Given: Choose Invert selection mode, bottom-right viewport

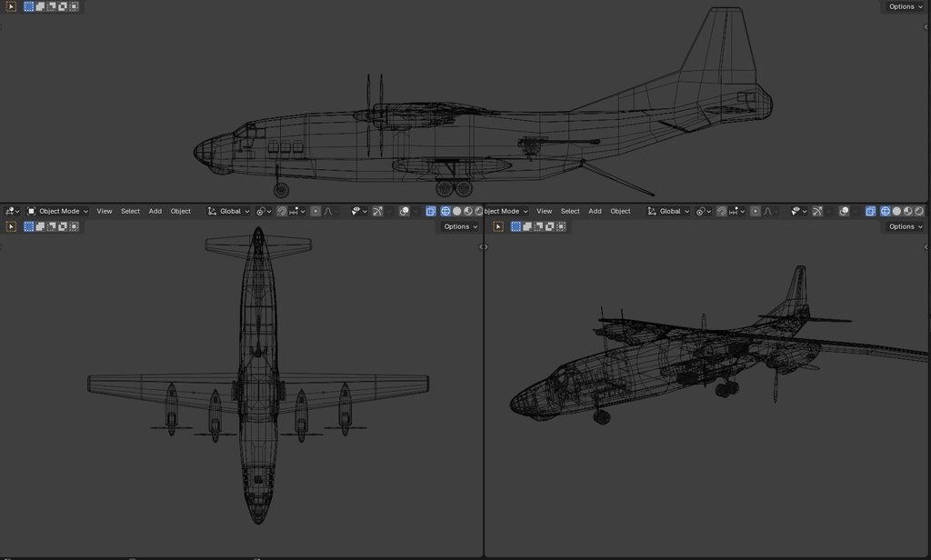Looking at the screenshot, I should (550, 226).
